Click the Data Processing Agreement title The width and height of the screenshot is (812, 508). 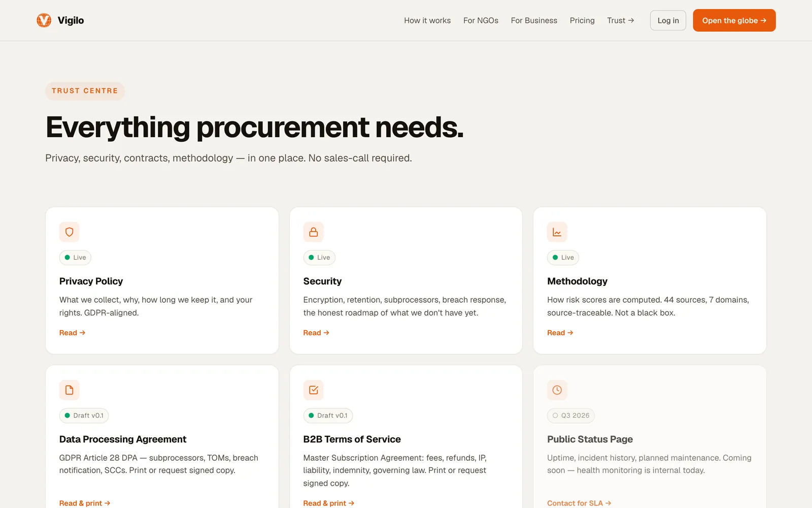123,439
